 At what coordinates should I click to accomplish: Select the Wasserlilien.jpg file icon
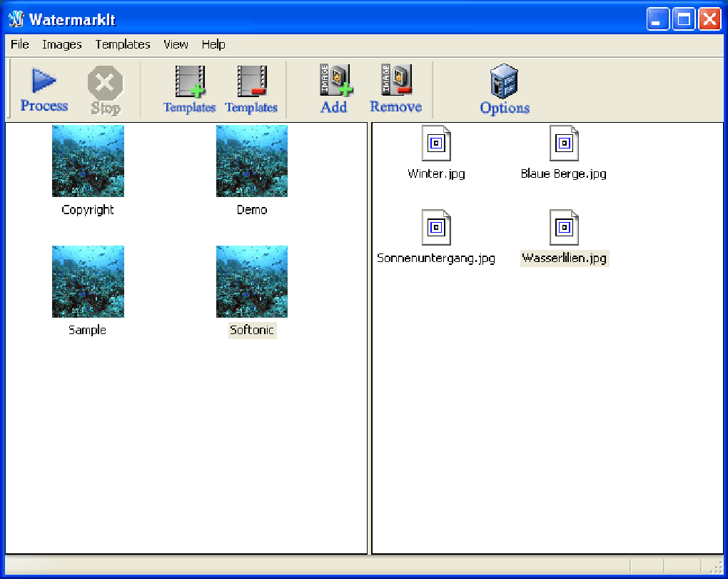(564, 227)
